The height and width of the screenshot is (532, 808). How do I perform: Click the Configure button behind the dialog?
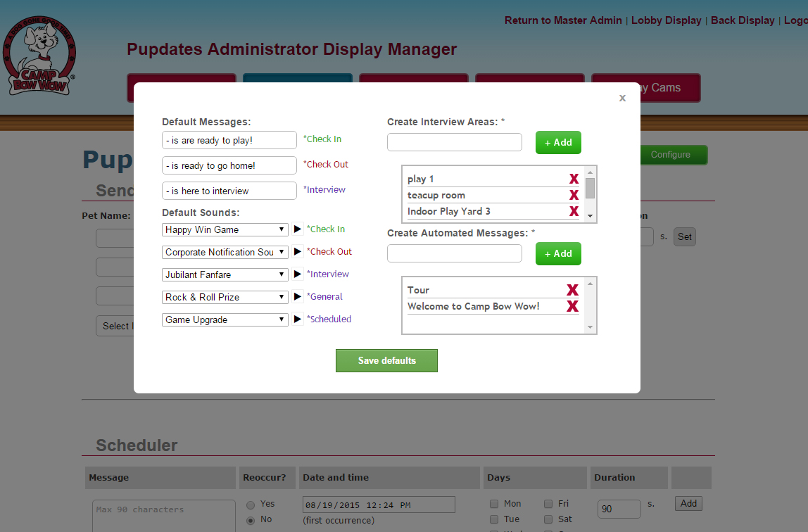(x=674, y=155)
